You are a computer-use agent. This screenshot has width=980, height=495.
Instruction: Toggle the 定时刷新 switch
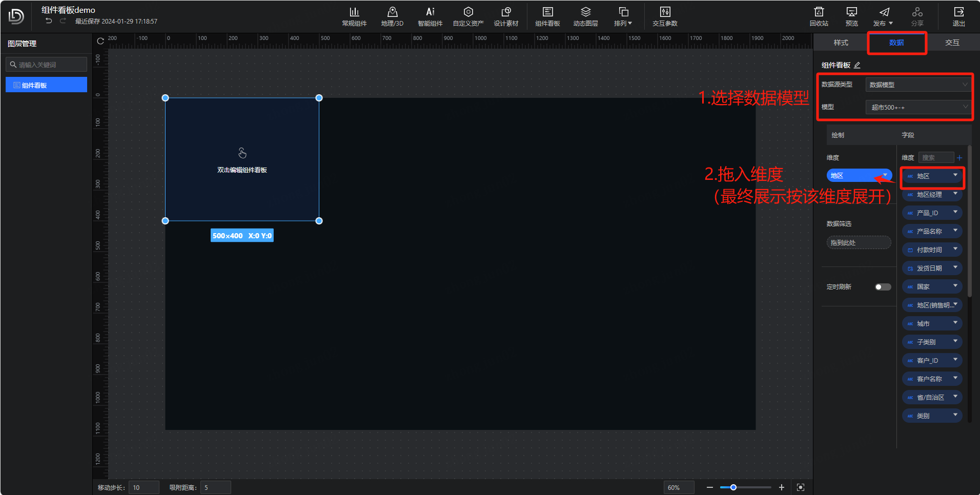tap(883, 287)
